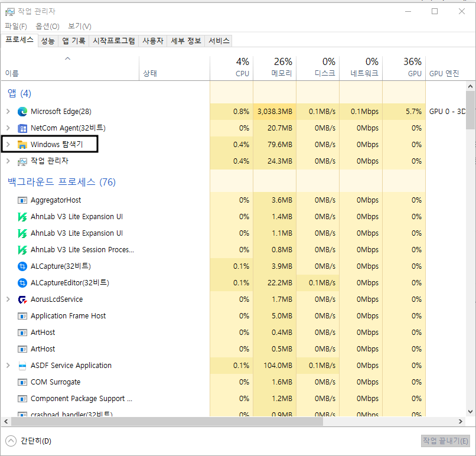The width and height of the screenshot is (476, 456).
Task: Click the vertical scrollbar up arrow
Action: point(470,86)
